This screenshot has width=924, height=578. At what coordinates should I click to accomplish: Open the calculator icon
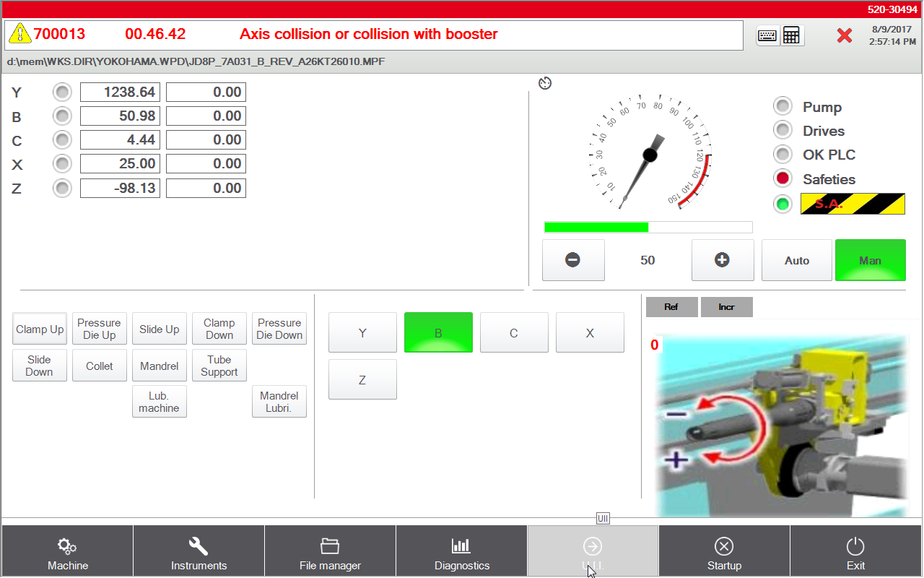tap(792, 35)
